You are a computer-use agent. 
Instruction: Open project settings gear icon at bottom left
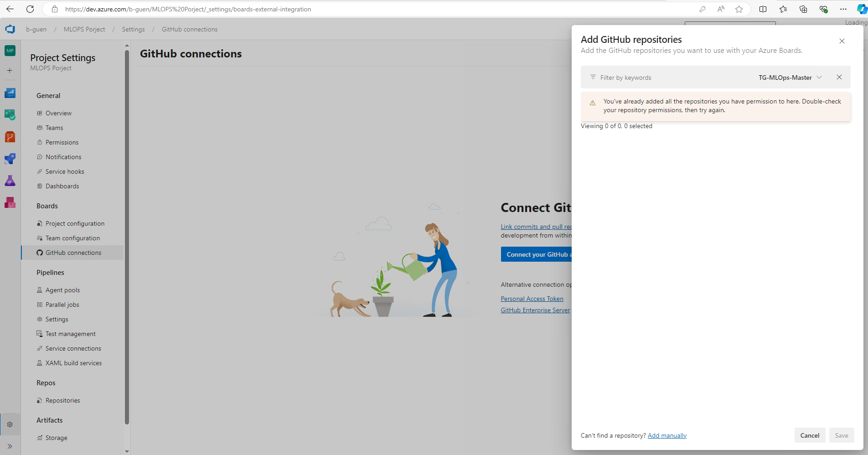[x=10, y=424]
